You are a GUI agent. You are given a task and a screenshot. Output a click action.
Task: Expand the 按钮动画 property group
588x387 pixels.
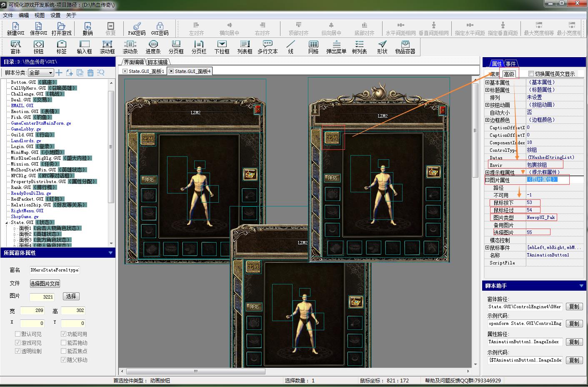click(487, 105)
